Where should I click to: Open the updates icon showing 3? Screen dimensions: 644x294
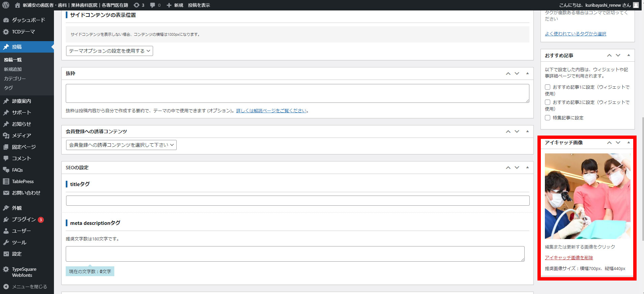137,5
